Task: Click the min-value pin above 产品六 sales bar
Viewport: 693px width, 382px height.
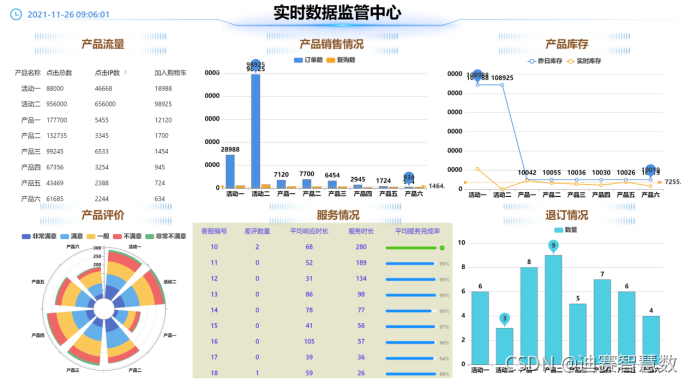Action: 409,178
